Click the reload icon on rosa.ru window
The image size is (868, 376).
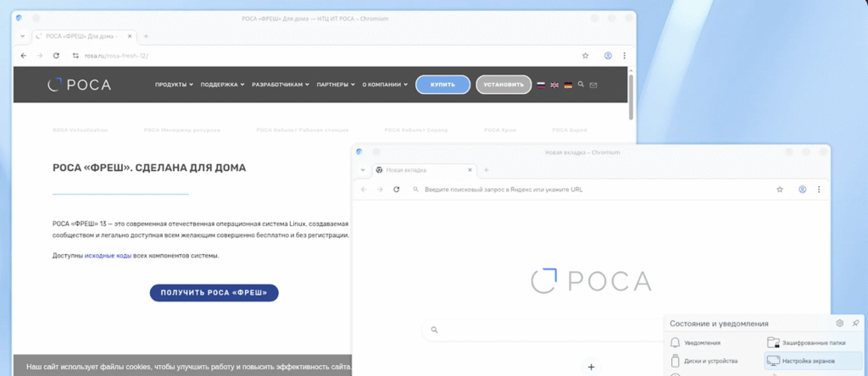pyautogui.click(x=56, y=56)
